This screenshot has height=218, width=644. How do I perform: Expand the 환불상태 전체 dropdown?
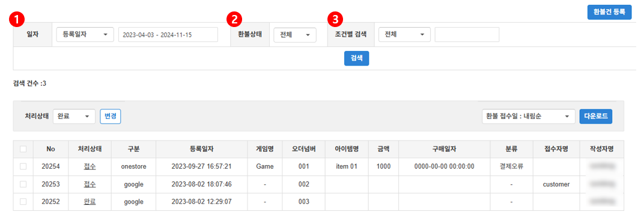click(295, 35)
